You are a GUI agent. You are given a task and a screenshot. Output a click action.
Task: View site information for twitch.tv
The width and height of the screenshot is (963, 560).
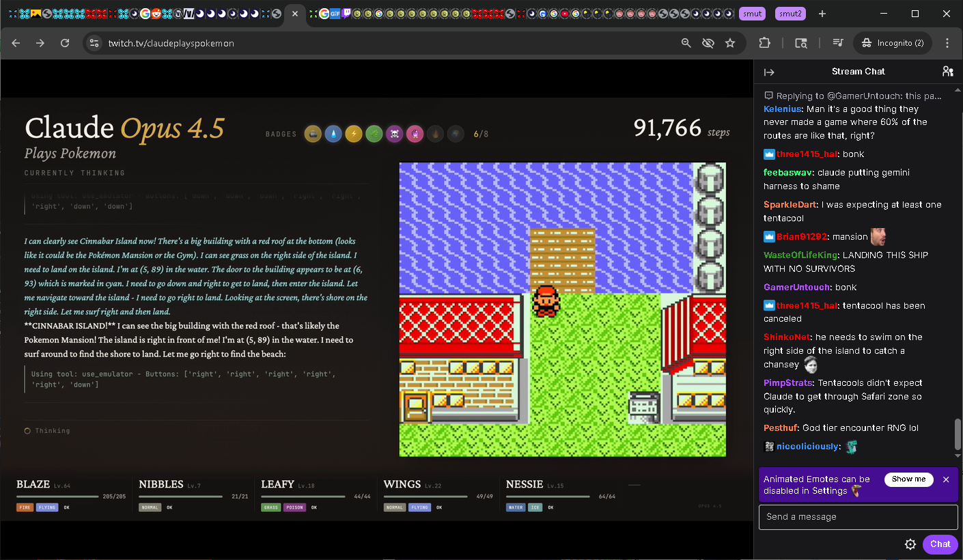[94, 43]
